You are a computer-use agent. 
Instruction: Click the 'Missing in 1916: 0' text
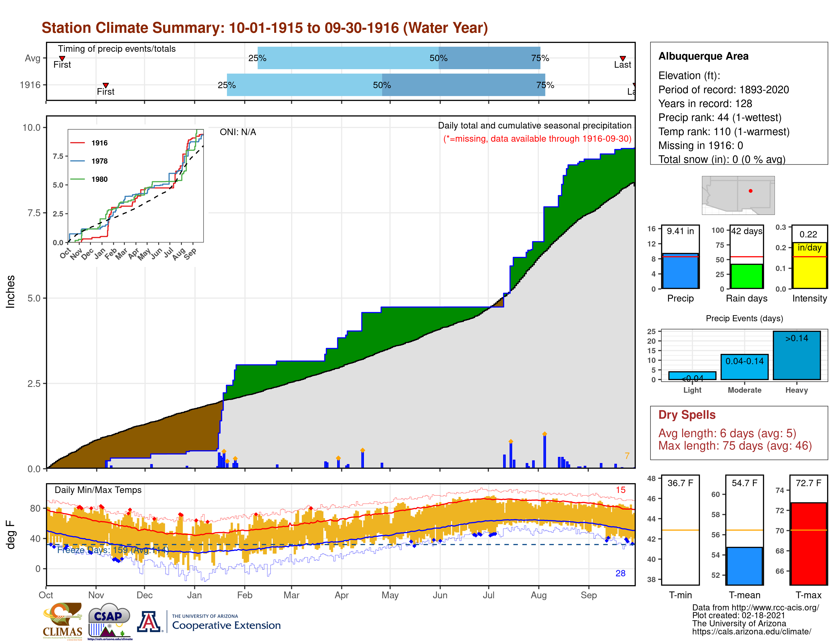(x=701, y=145)
